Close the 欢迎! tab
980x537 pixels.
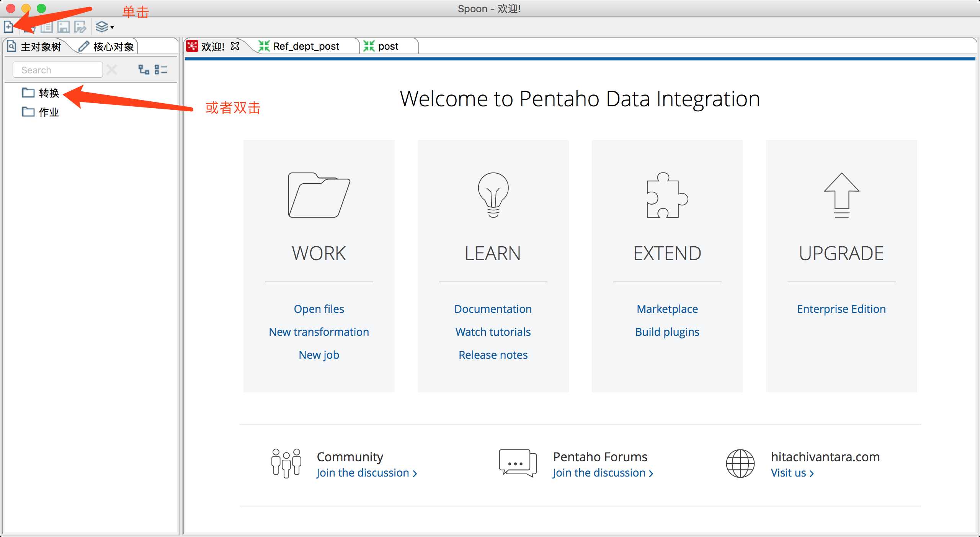click(235, 46)
